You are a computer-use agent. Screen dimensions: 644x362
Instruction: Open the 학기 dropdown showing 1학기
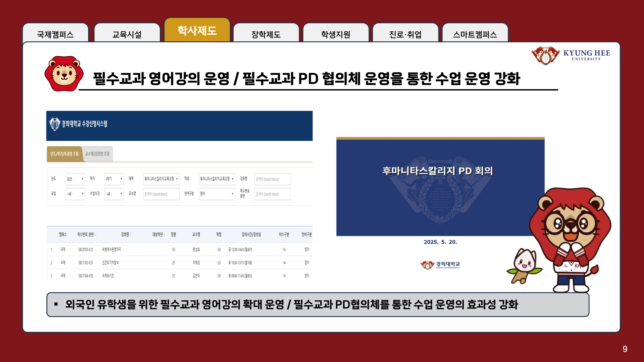114,179
